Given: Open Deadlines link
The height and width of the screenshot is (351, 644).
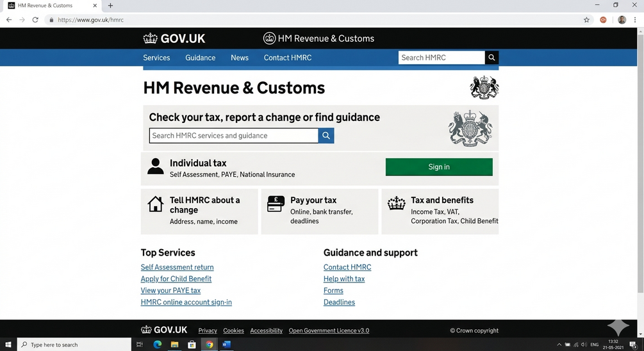Looking at the screenshot, I should pos(339,302).
